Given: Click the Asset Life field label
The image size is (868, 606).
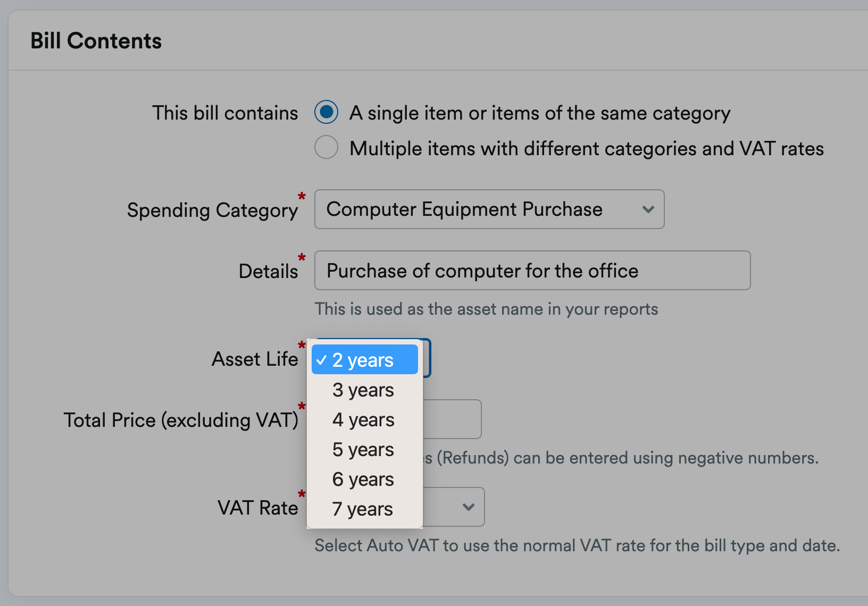Looking at the screenshot, I should (255, 358).
